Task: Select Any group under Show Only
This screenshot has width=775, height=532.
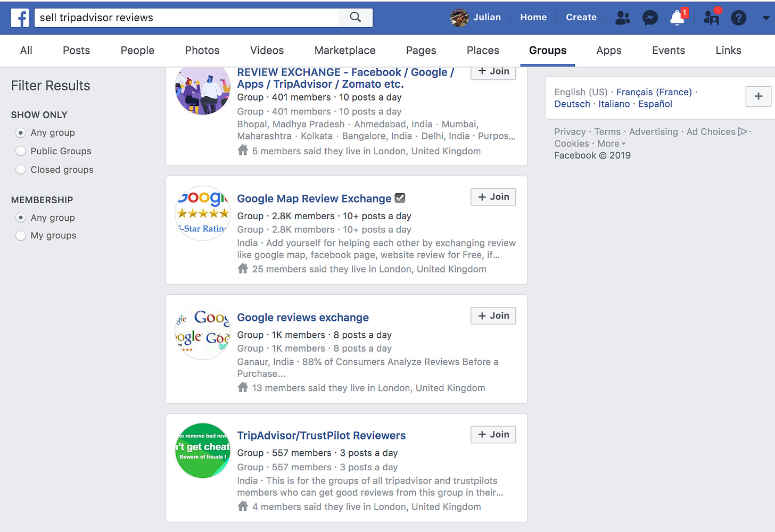Action: (x=21, y=132)
